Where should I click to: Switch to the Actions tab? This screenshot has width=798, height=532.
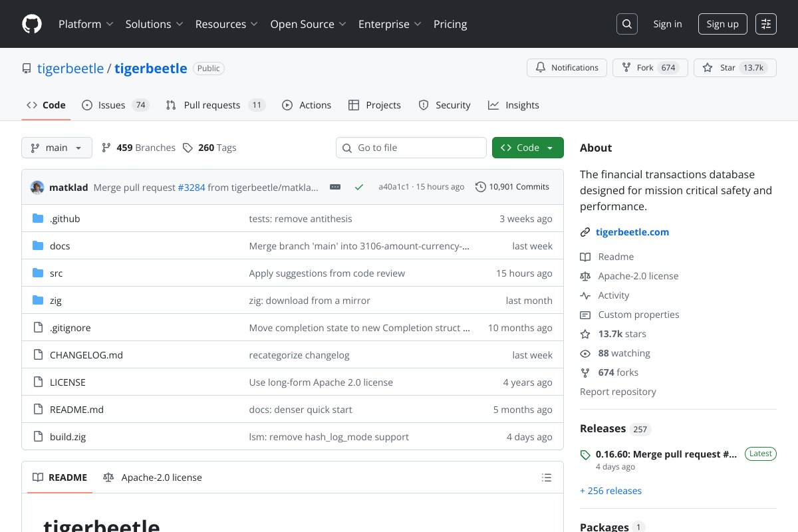pos(307,105)
